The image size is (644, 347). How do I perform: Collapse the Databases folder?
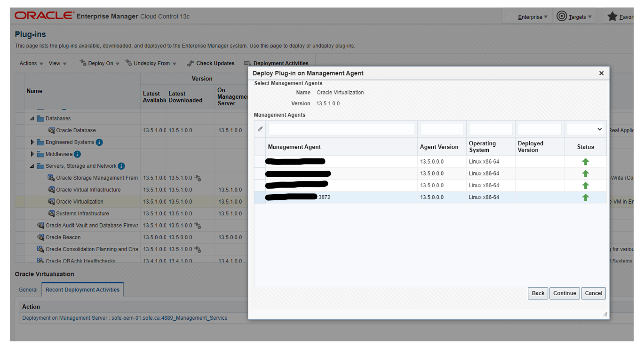pyautogui.click(x=32, y=118)
